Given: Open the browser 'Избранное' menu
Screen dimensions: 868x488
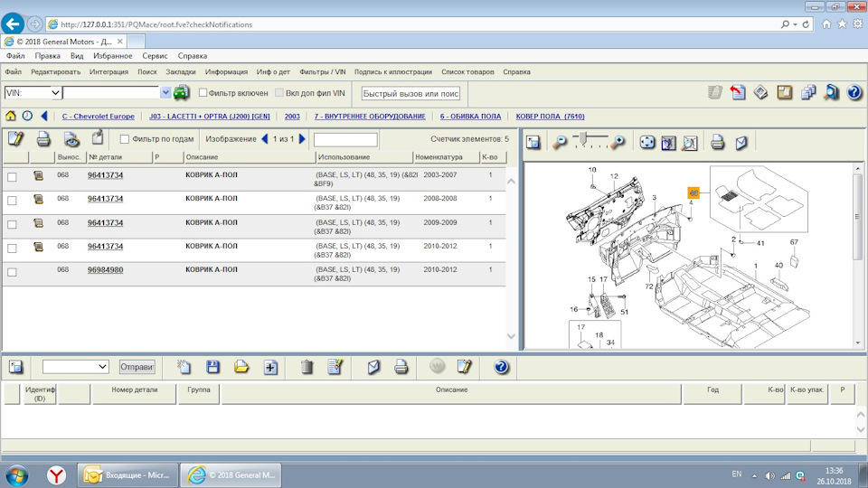Looking at the screenshot, I should [x=112, y=56].
